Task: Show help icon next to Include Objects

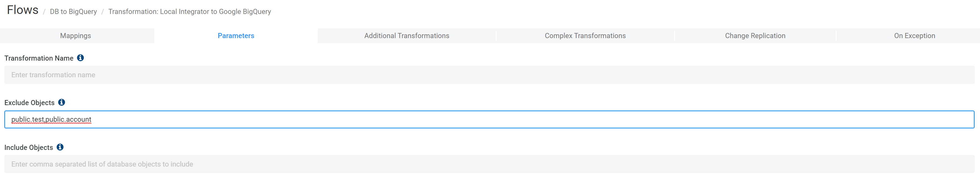Action: click(x=60, y=147)
